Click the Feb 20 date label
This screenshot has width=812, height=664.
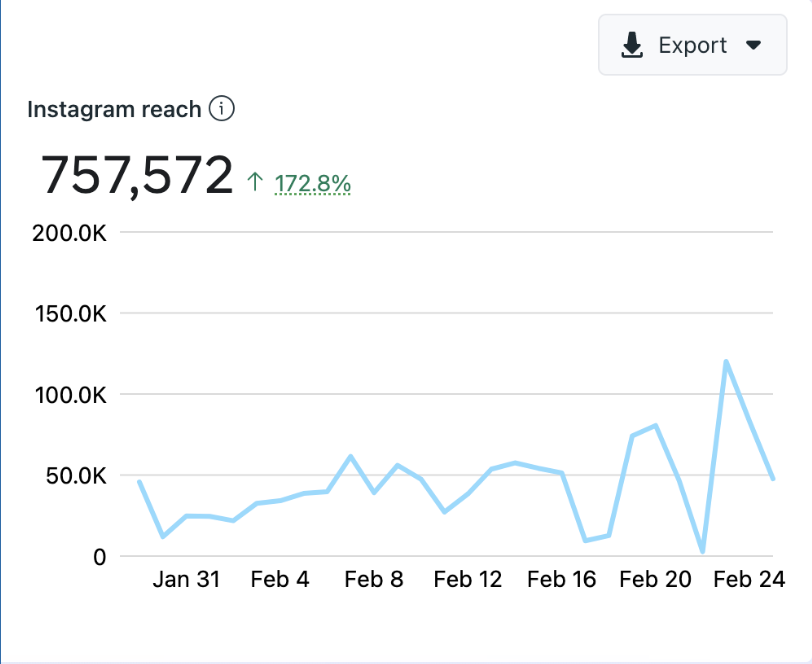655,580
